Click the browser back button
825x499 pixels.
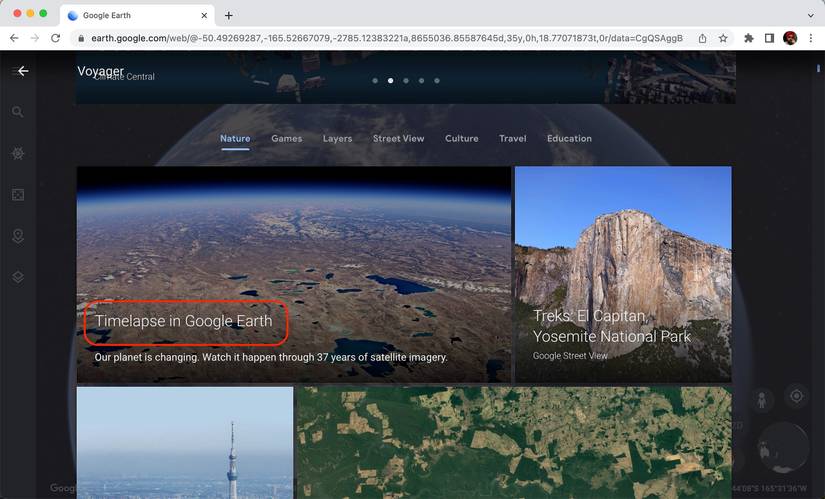tap(14, 38)
